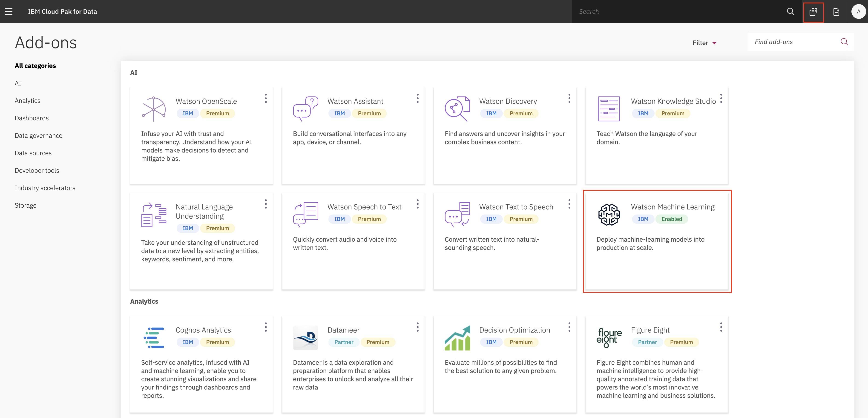Click the Watson Machine Learning brain icon

[x=609, y=214]
